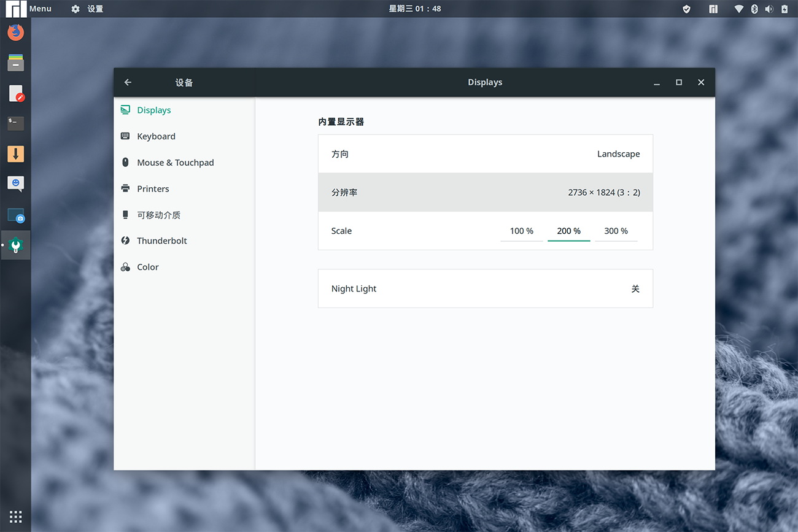Viewport: 798px width, 532px height.
Task: Open the Menu button in the top bar
Action: point(29,9)
